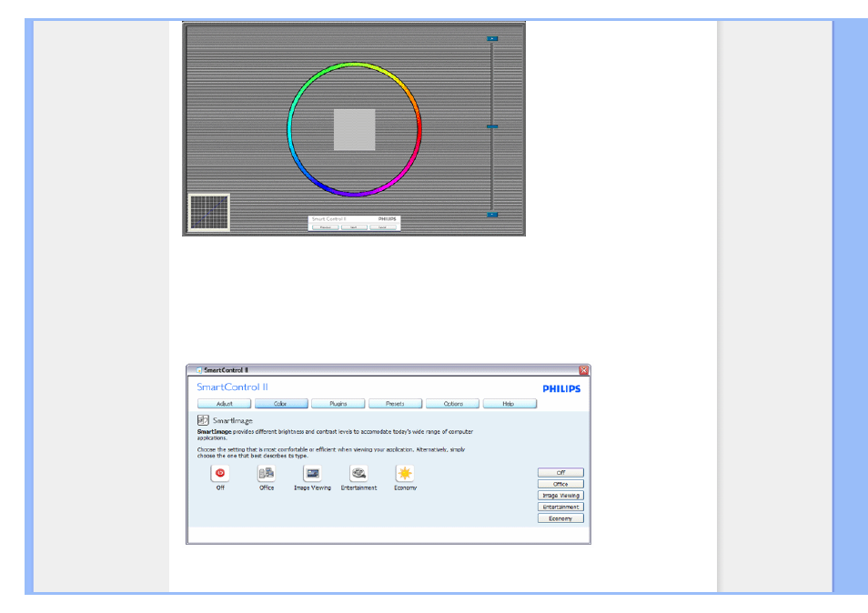
Task: Click the gray square inside color wheel
Action: (x=354, y=129)
